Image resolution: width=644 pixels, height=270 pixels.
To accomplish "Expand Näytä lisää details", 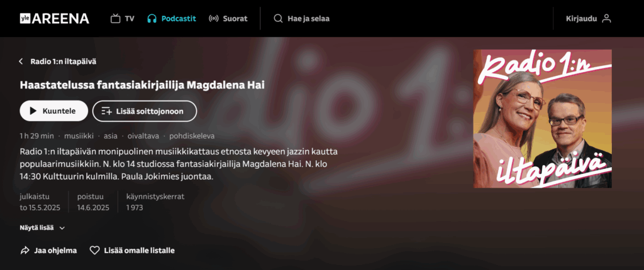I will [x=43, y=228].
